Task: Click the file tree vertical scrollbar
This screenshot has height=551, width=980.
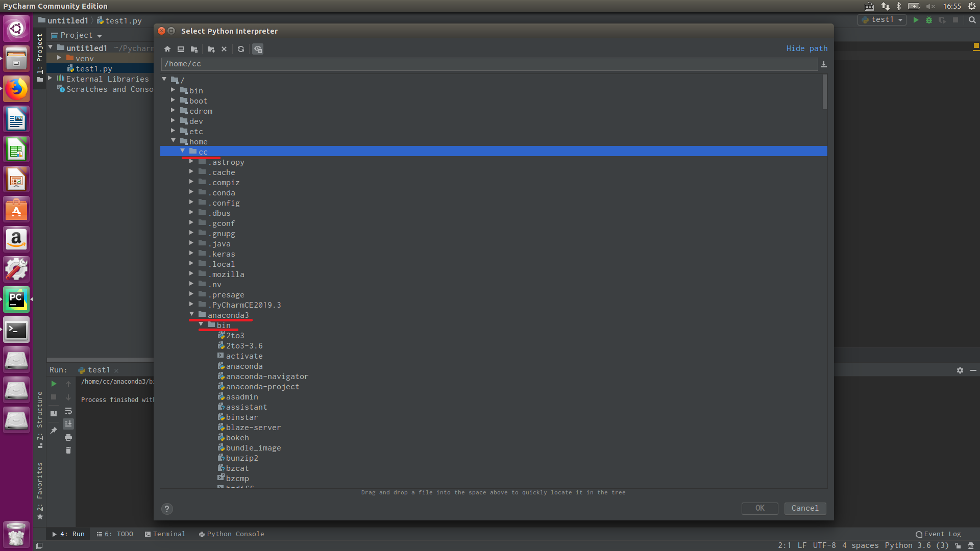Action: (824, 92)
